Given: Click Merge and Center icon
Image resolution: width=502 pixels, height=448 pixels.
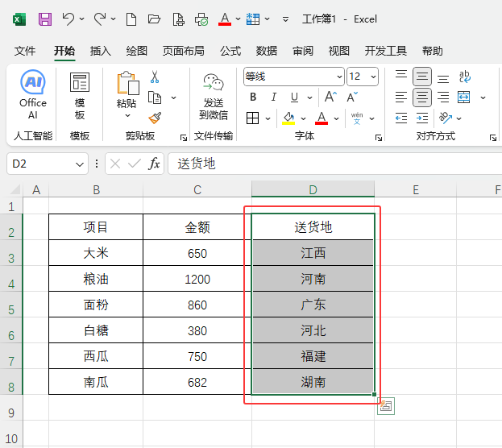Looking at the screenshot, I should point(463,97).
